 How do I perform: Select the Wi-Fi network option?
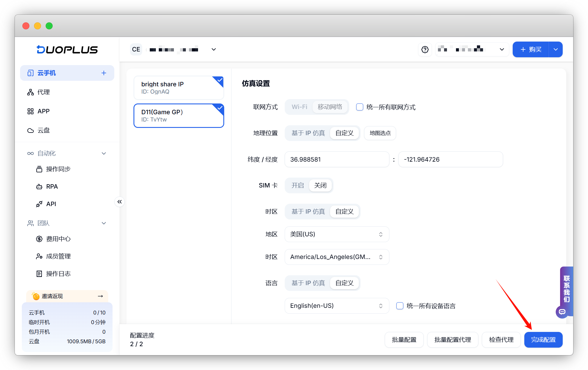coord(299,107)
